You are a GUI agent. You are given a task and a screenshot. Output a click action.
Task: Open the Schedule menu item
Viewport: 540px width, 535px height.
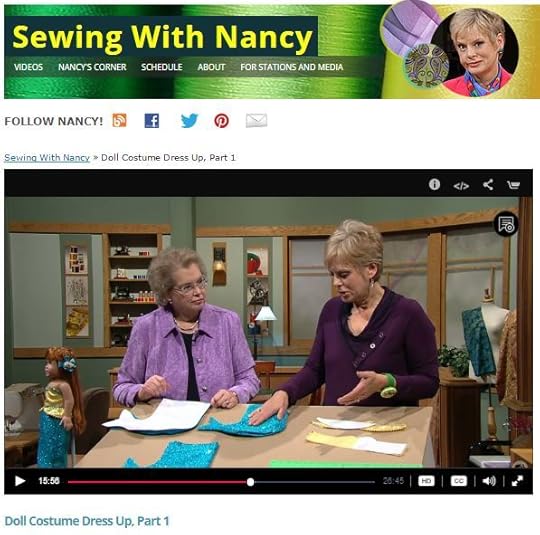[x=162, y=67]
